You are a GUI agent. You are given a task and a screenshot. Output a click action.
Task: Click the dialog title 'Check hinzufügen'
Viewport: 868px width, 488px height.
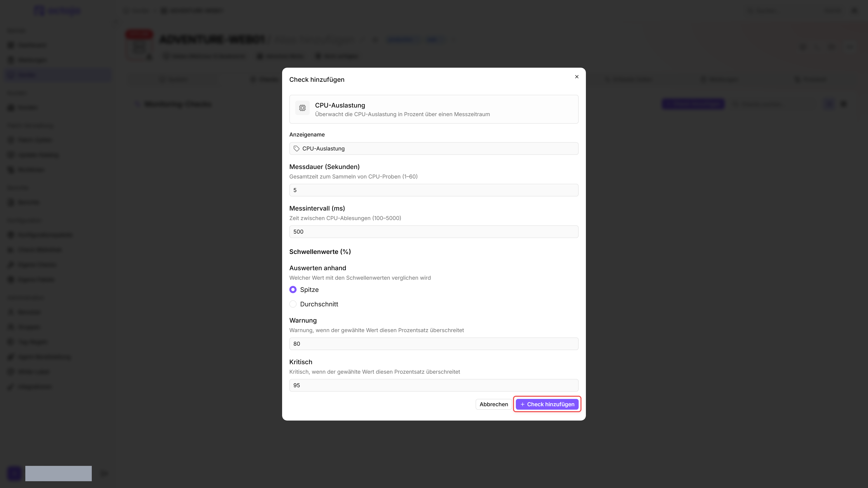click(x=317, y=80)
